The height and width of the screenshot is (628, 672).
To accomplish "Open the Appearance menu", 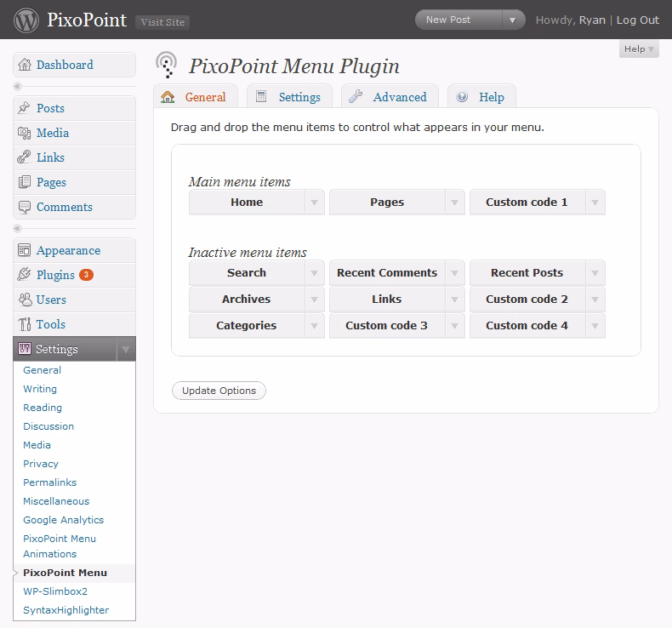I will (75, 250).
